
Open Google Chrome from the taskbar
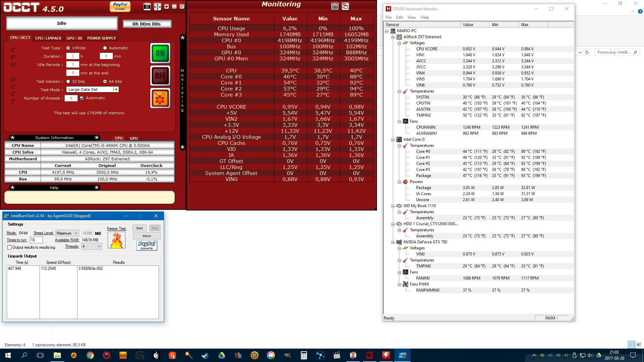[x=90, y=355]
